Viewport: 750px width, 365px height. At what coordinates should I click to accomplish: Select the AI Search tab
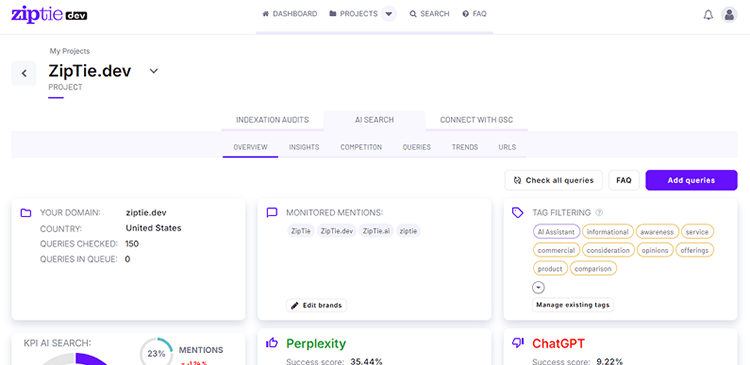[374, 120]
